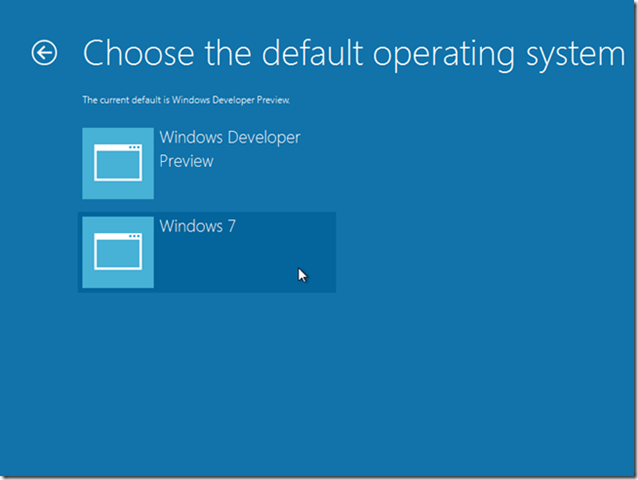This screenshot has width=638, height=480.
Task: Go back using the circled arrow button
Action: (x=44, y=53)
